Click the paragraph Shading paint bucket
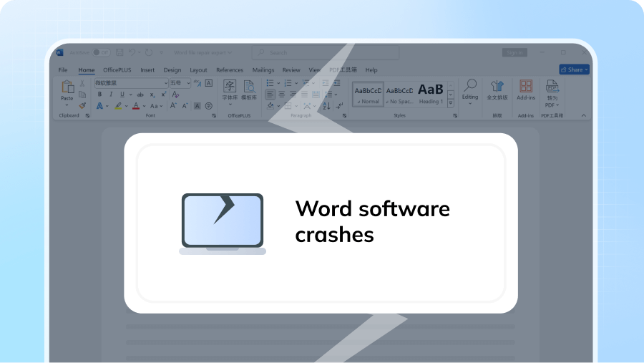This screenshot has width=644, height=363. 270,106
